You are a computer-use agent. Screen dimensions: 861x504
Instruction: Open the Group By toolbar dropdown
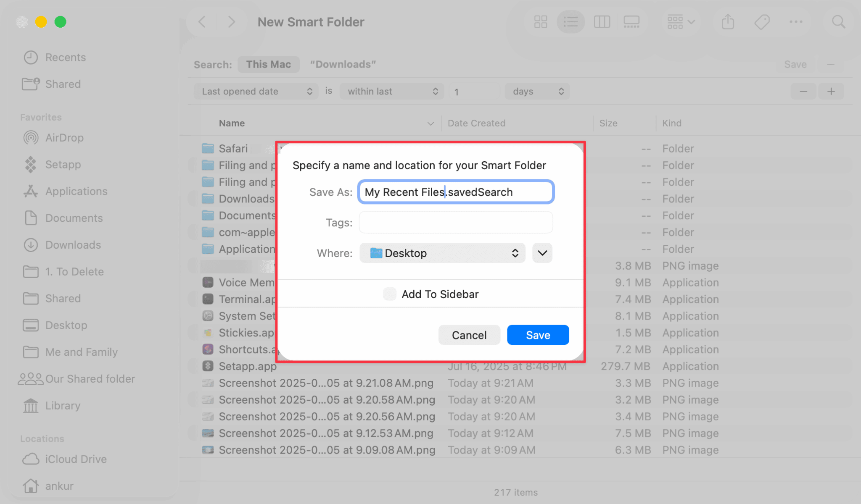[x=681, y=22]
